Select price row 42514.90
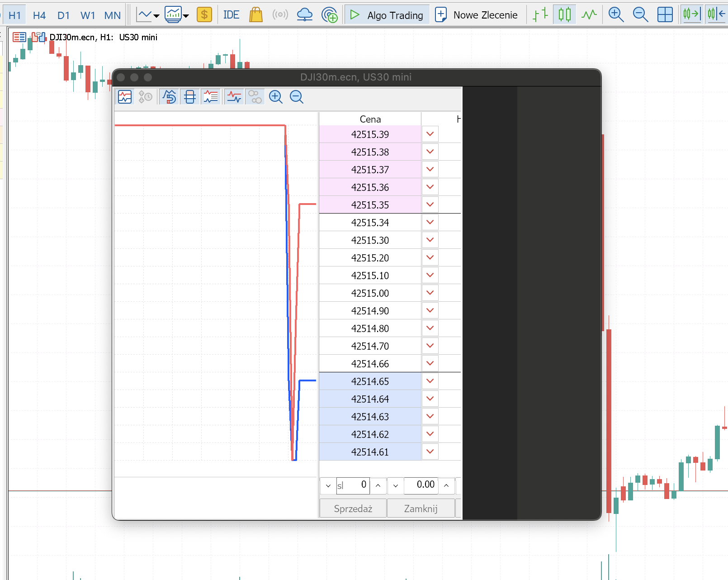This screenshot has height=580, width=728. coord(370,311)
